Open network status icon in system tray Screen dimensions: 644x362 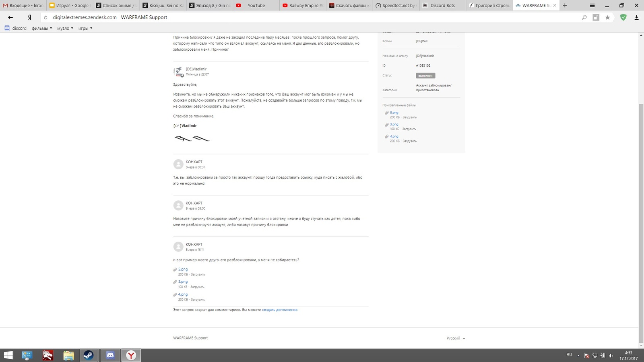[595, 356]
